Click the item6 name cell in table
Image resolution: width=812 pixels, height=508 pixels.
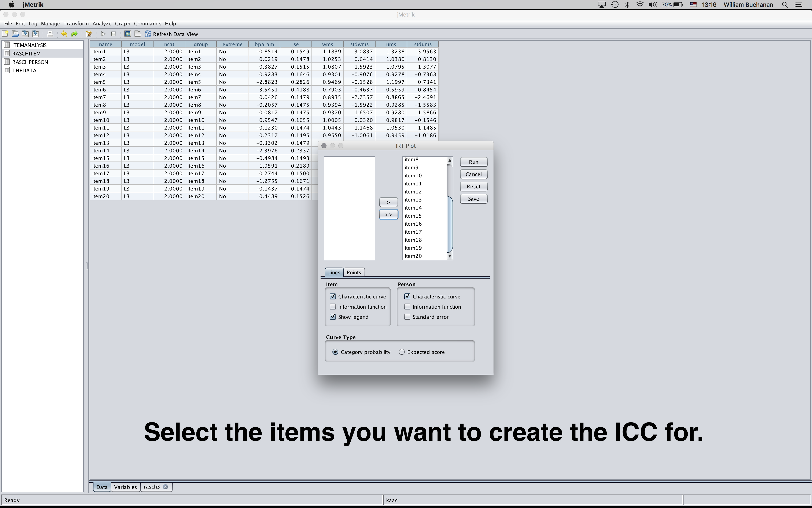pos(105,90)
